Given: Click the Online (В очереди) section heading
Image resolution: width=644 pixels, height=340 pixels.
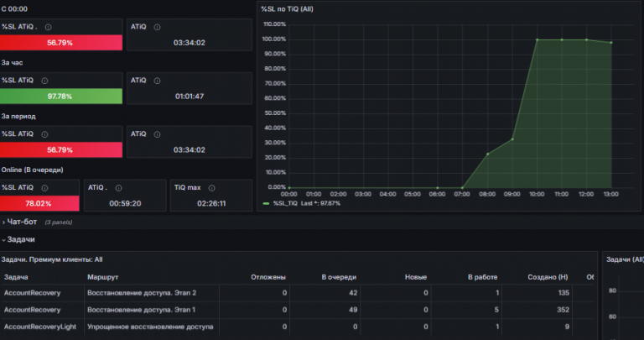Looking at the screenshot, I should pos(32,170).
